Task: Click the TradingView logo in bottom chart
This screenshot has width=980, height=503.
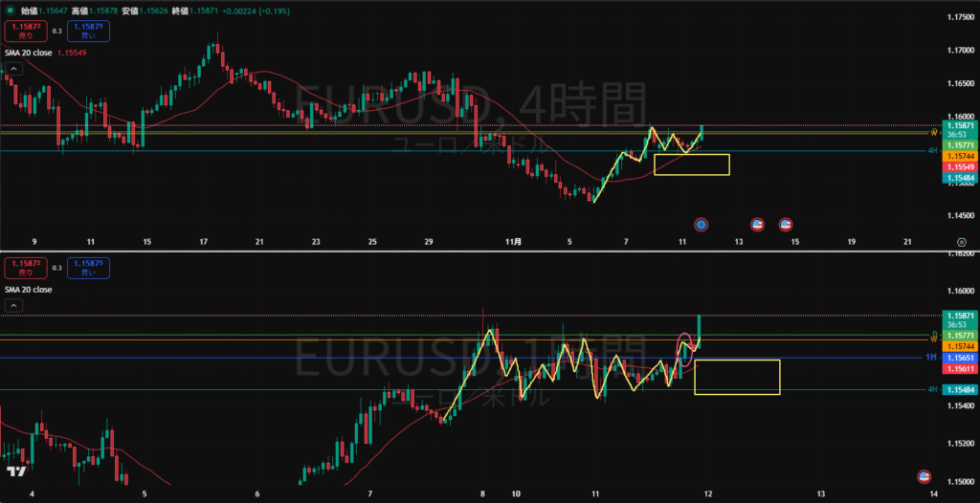Action: 15,471
